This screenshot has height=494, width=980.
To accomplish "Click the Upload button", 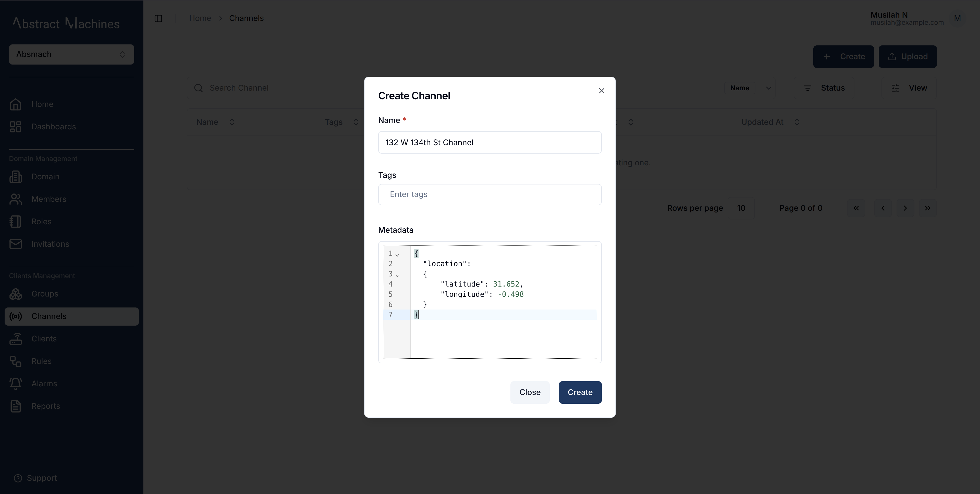I will click(x=907, y=57).
